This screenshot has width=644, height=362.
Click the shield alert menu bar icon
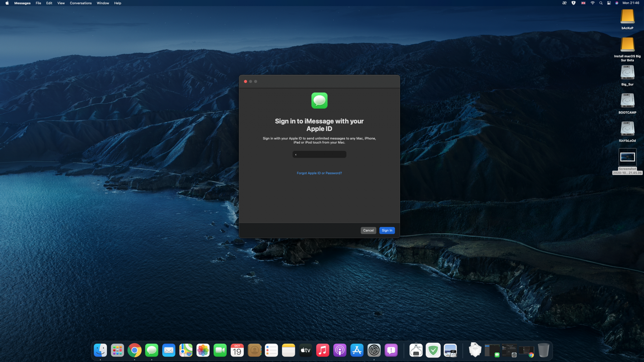(573, 3)
